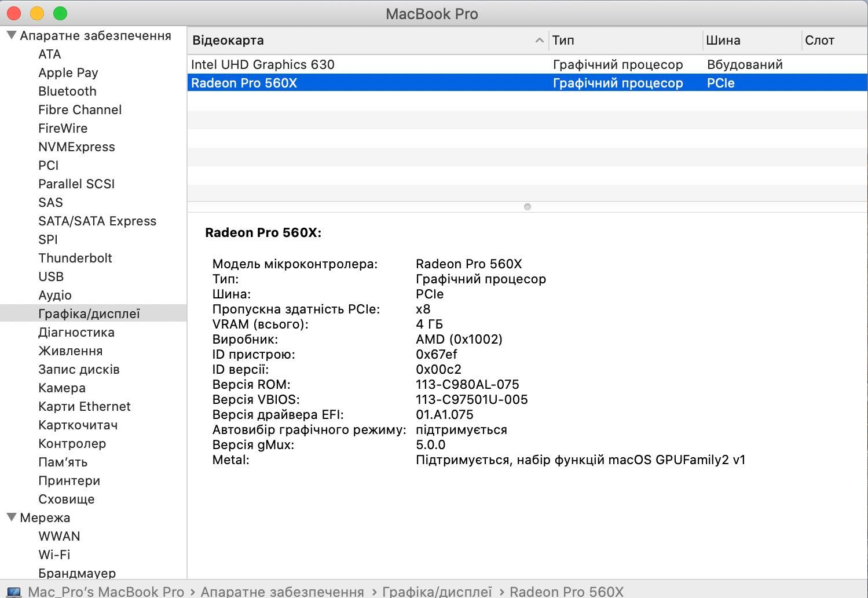Click PCIe lane width value x8

click(x=423, y=309)
